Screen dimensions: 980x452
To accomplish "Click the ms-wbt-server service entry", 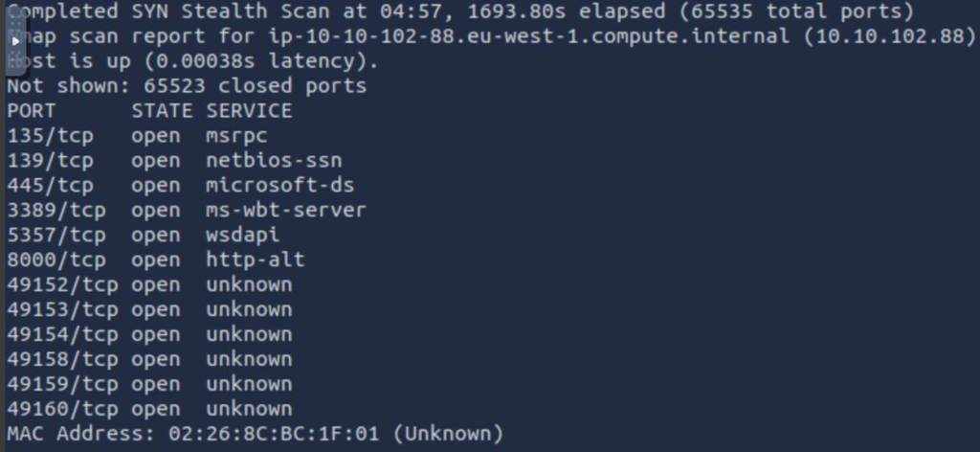I will (x=285, y=210).
